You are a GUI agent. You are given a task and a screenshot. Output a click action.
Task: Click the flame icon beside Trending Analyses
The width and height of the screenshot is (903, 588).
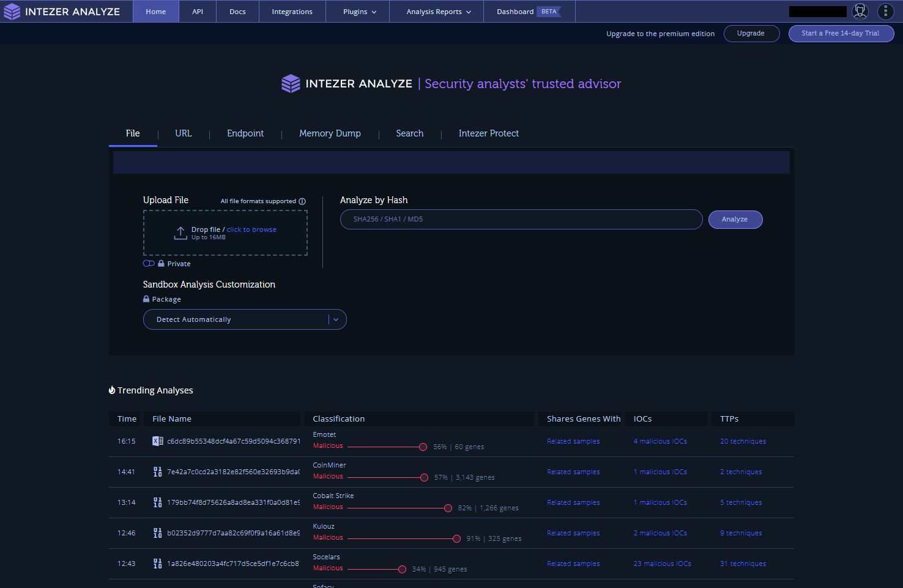111,389
